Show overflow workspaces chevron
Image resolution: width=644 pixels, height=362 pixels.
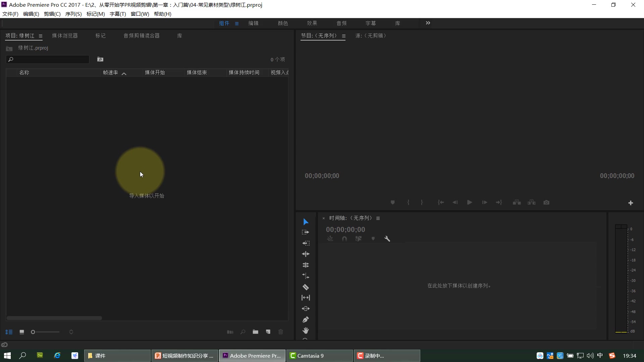[428, 23]
